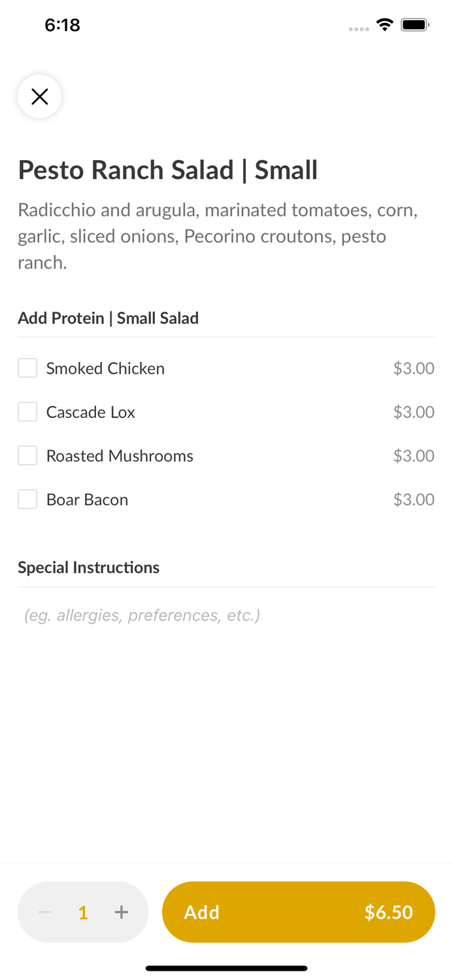Close the Pesto Ranch Salad item screen
This screenshot has height=980, width=453.
pyautogui.click(x=39, y=97)
